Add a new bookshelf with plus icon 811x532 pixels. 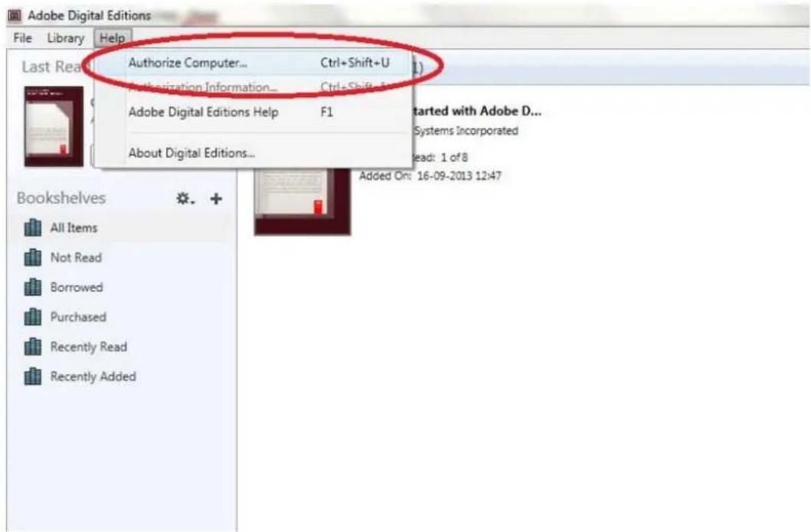pos(216,198)
